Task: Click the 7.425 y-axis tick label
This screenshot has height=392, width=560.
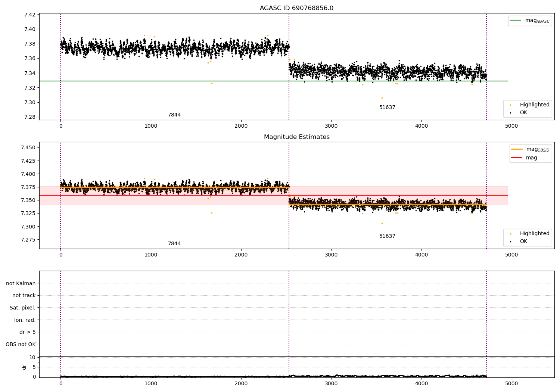Action: (28, 161)
